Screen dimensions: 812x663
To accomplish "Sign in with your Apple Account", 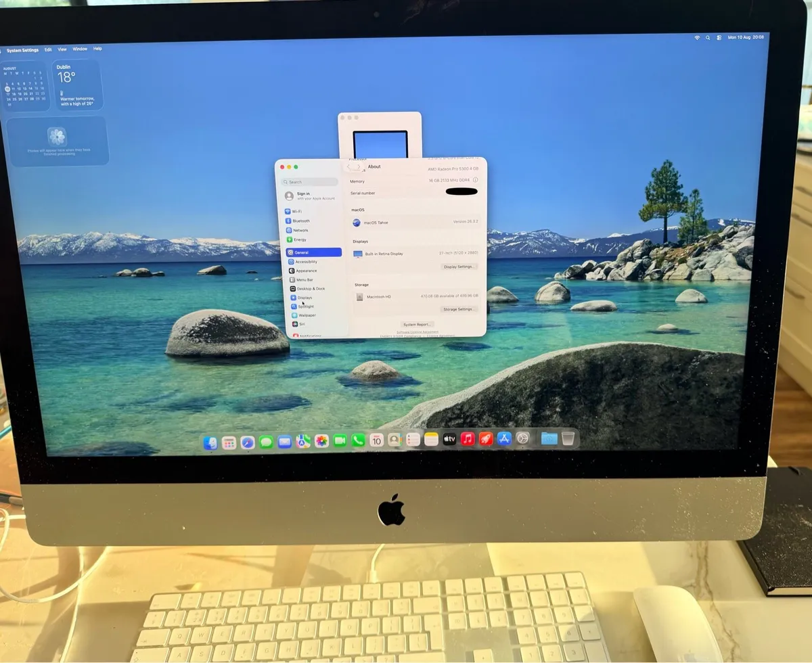I will point(309,196).
